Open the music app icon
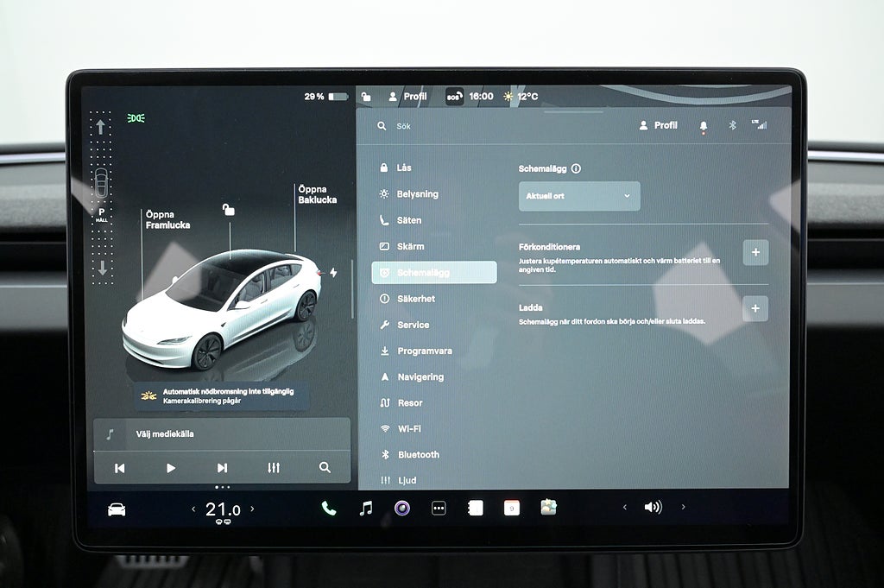This screenshot has height=588, width=884. coord(366,509)
